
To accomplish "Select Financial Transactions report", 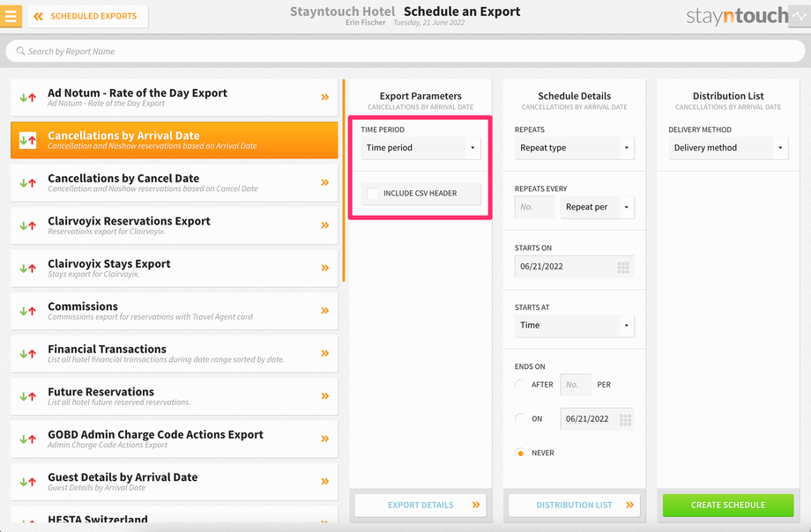I will (x=175, y=353).
